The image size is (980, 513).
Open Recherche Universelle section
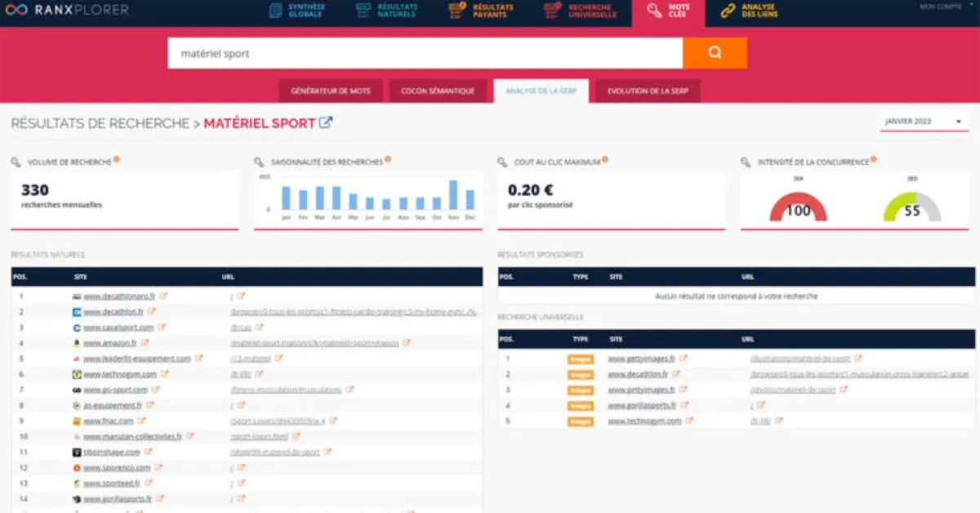pos(581,11)
